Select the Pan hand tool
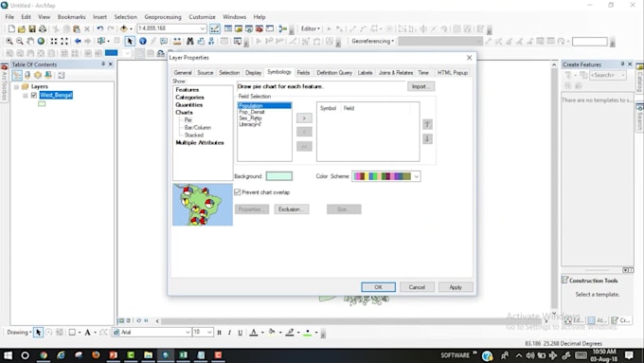Screen dimensions: 644x363 (x=30, y=41)
